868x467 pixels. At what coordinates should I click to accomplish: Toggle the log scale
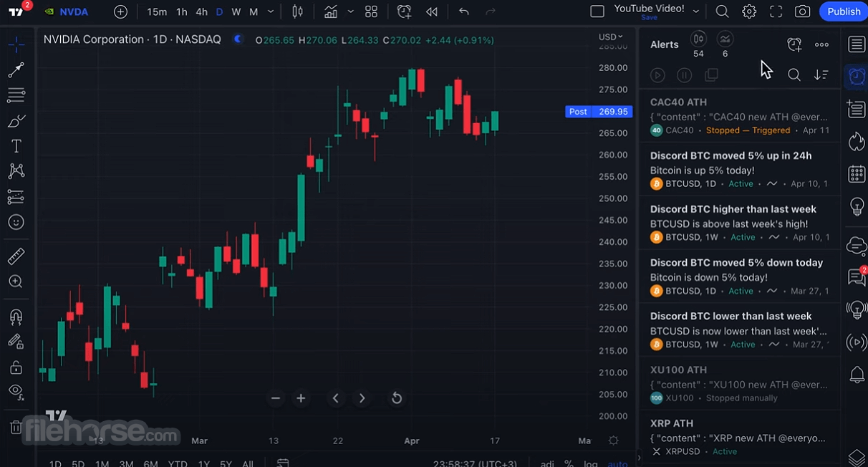(590, 463)
